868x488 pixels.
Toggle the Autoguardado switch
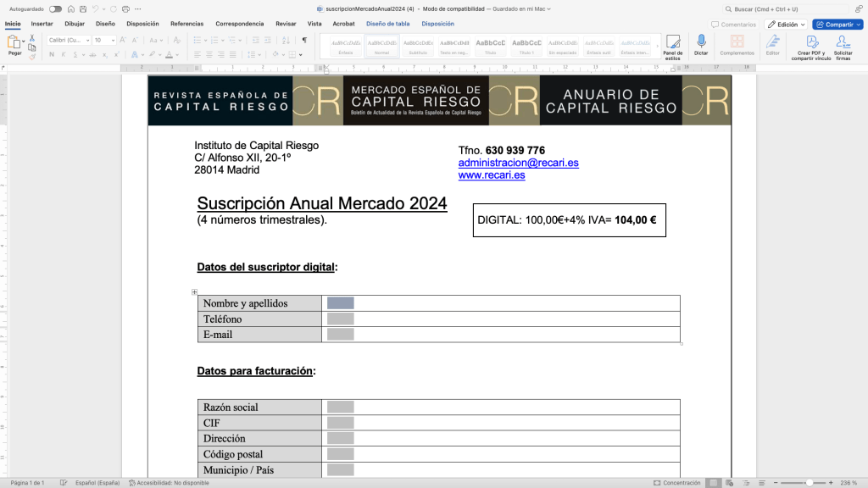click(55, 8)
